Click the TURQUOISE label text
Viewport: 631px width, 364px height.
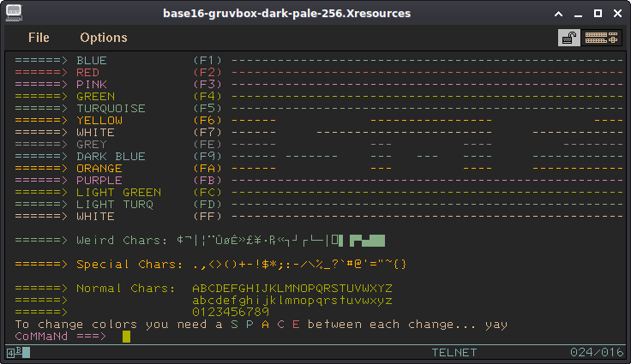(111, 109)
